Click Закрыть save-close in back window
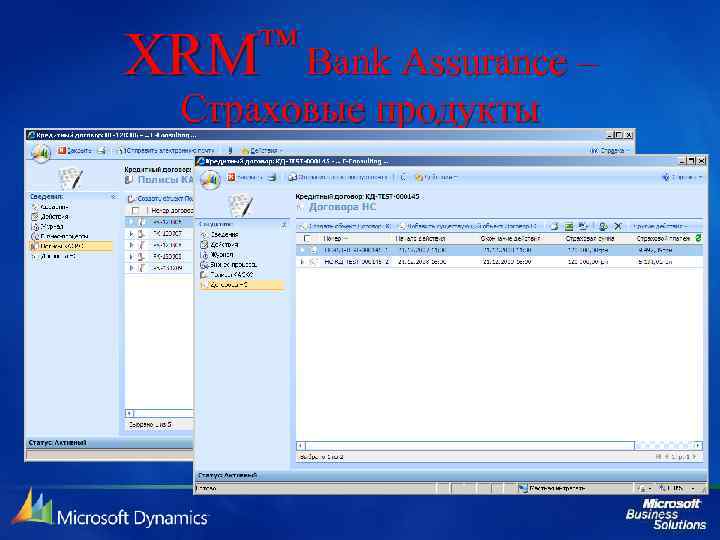720x540 pixels. tap(74, 151)
